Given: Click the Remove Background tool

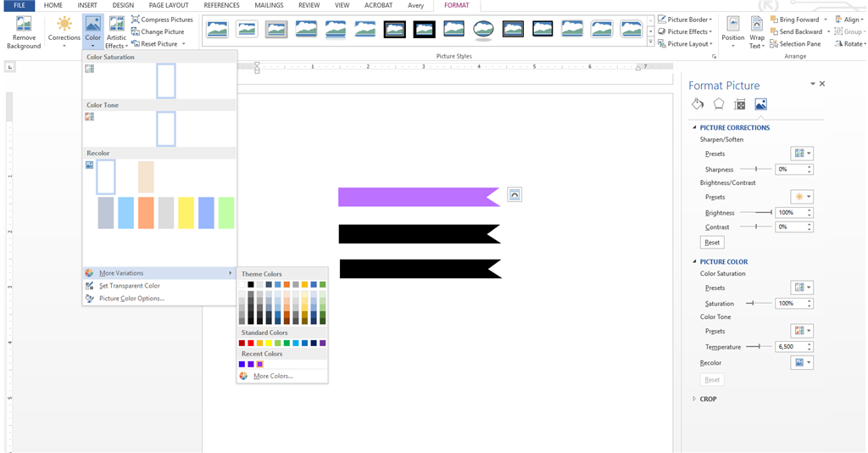Looking at the screenshot, I should click(24, 33).
